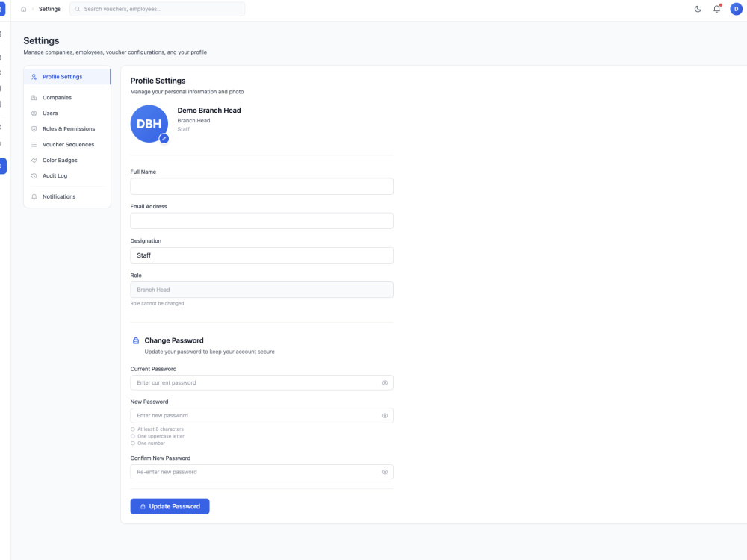Click the Users icon in sidebar

[34, 113]
